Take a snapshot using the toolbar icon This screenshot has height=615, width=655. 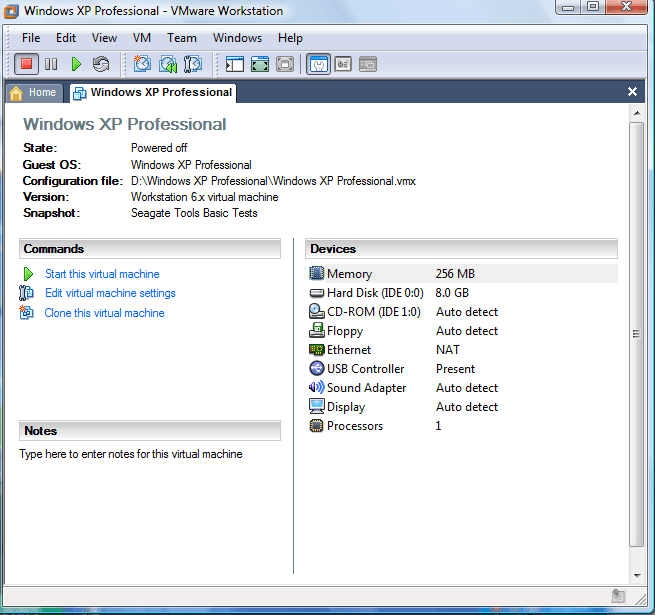[142, 64]
